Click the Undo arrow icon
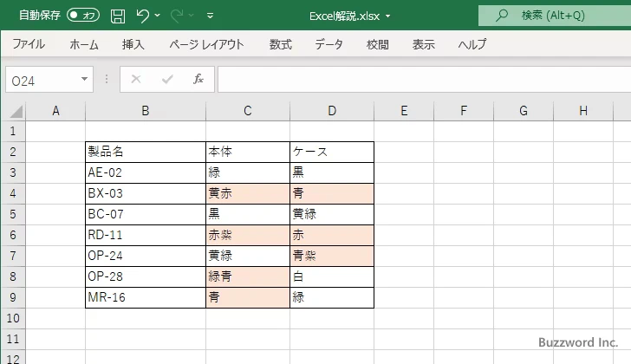631x364 pixels. coord(142,16)
